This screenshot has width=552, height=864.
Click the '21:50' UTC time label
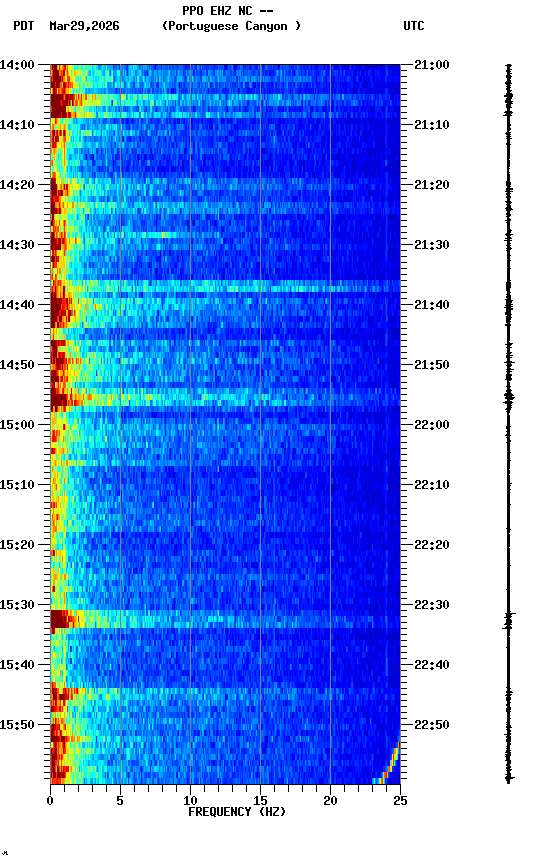[x=432, y=365]
